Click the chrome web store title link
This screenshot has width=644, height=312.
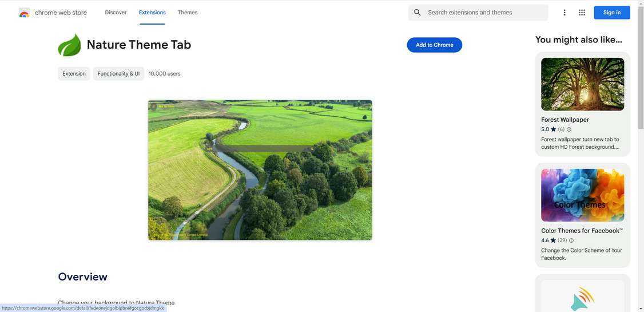coord(61,13)
